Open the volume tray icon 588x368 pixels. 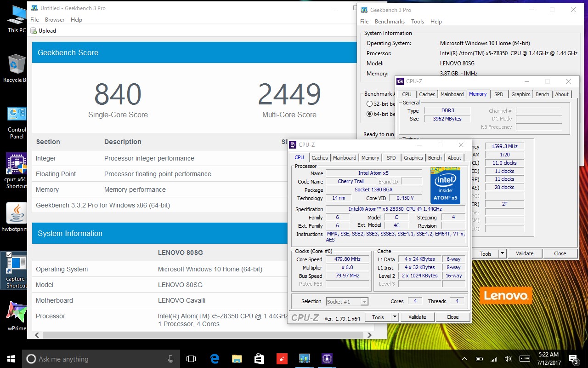[508, 359]
